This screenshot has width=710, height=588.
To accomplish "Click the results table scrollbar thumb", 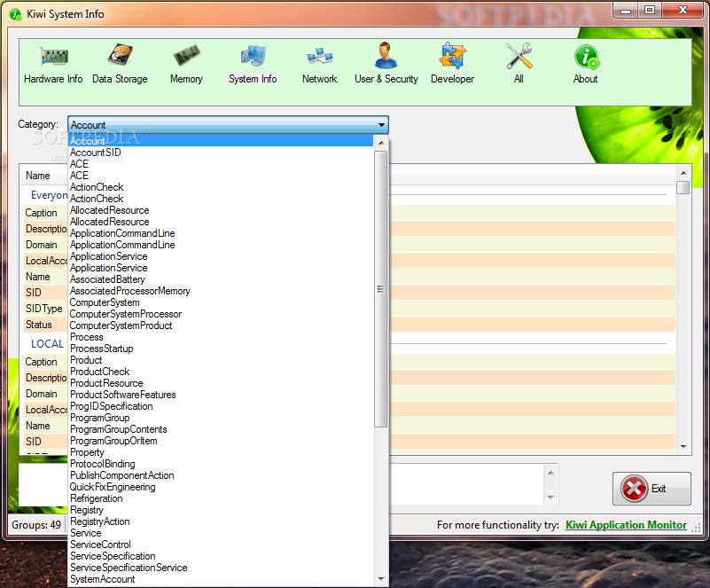I will coord(683,187).
